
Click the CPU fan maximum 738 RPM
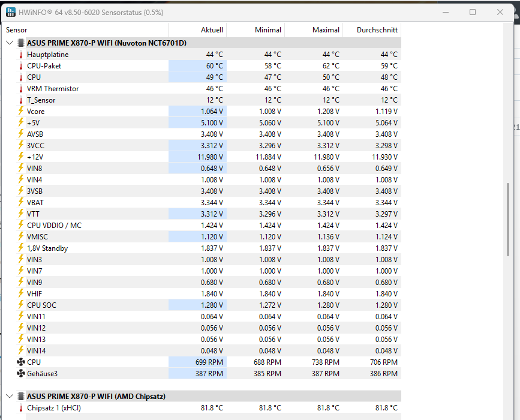coord(326,362)
